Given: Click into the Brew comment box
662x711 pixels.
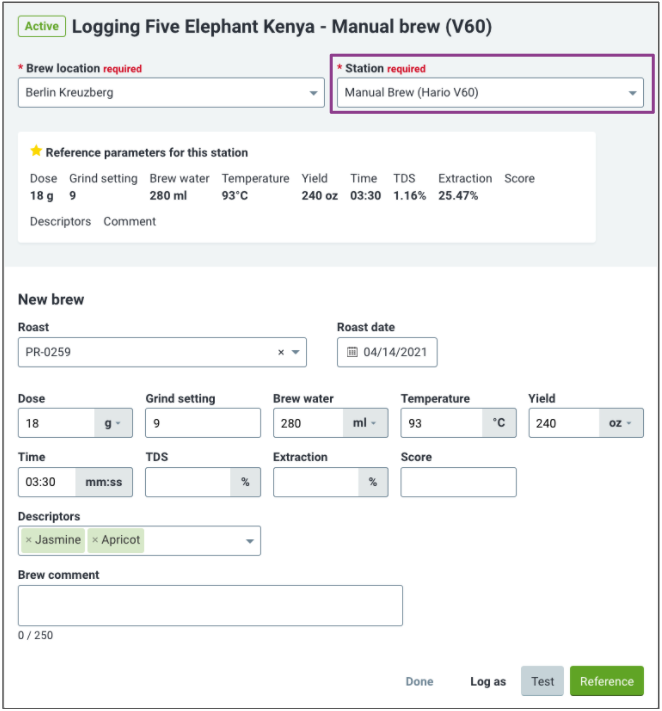Looking at the screenshot, I should pos(210,606).
